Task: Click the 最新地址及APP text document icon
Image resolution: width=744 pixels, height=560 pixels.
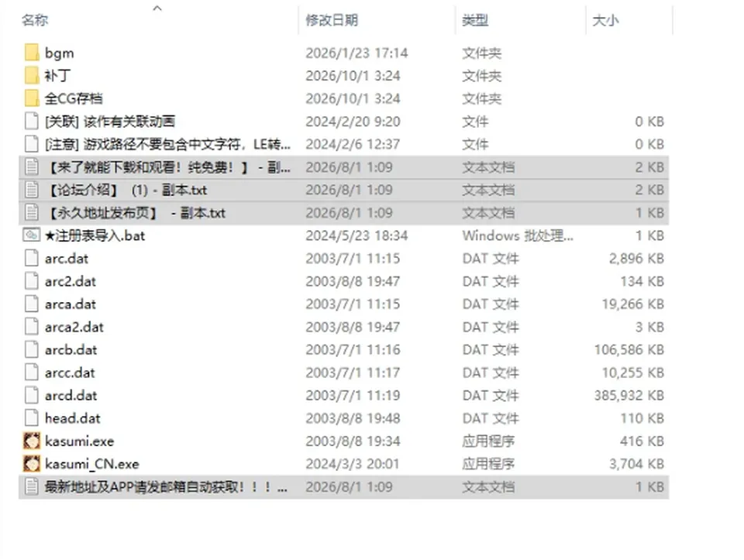Action: 32,486
